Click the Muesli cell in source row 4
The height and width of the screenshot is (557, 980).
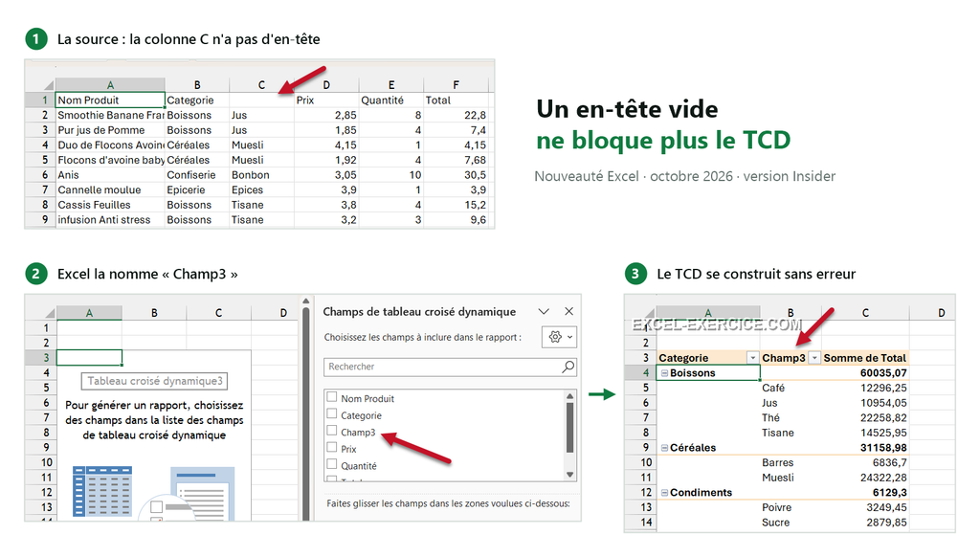(261, 145)
